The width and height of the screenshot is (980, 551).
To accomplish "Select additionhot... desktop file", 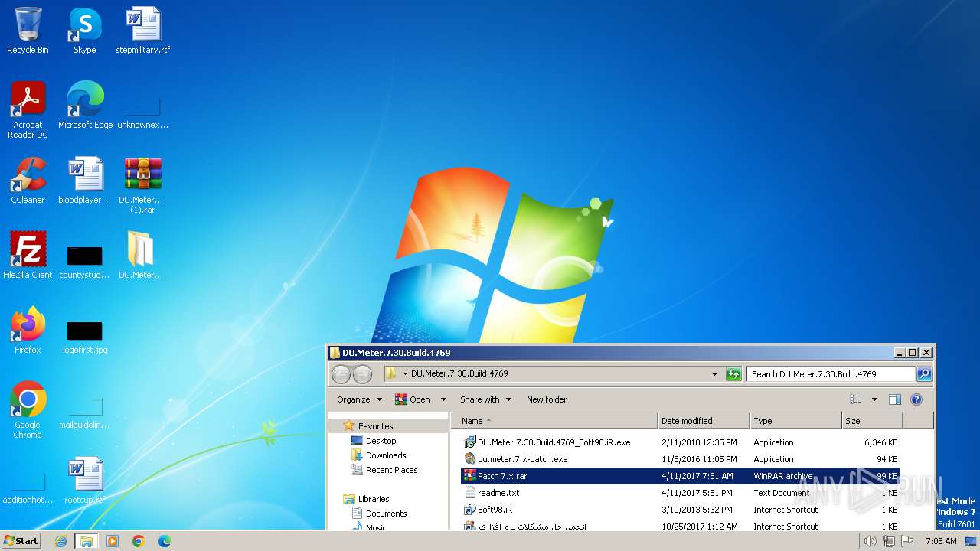I will [28, 487].
